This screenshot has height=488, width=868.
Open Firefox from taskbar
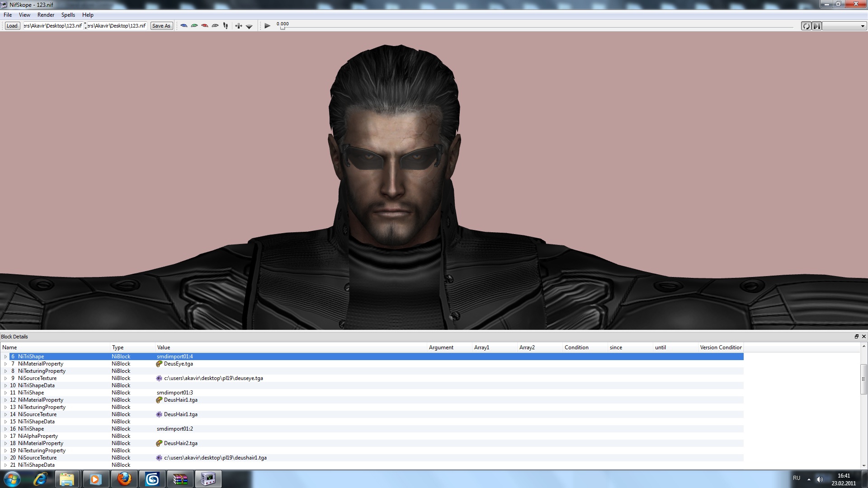pos(124,479)
